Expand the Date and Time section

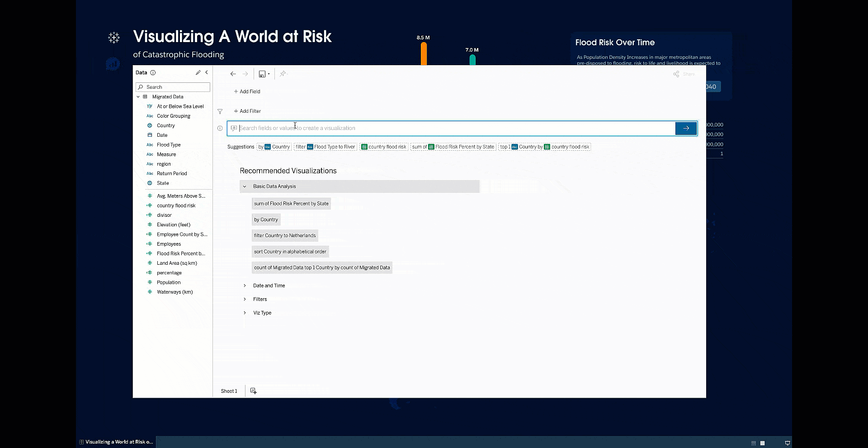click(245, 286)
